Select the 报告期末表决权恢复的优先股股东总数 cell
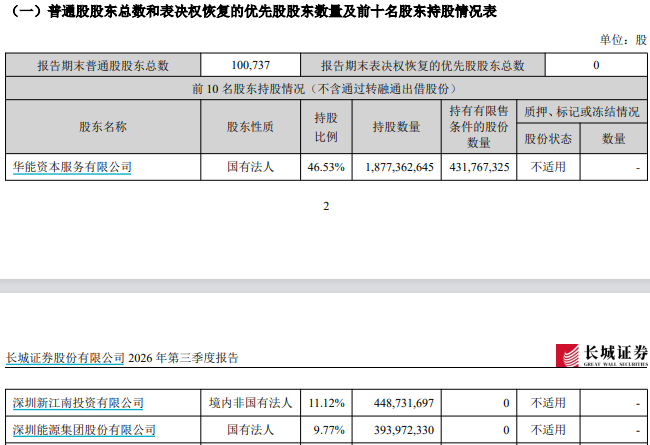This screenshot has height=445, width=650. (423, 65)
